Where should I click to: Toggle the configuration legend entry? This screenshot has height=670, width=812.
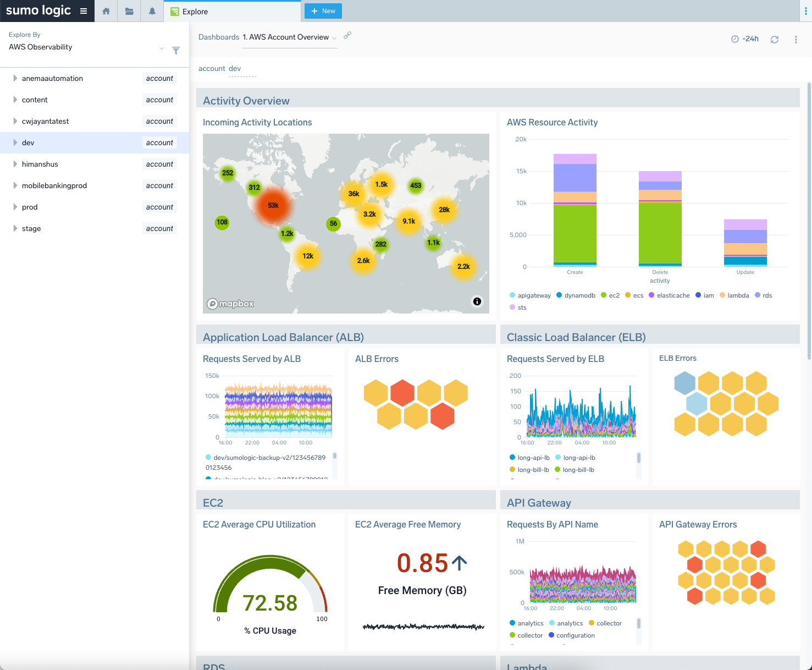pos(572,635)
